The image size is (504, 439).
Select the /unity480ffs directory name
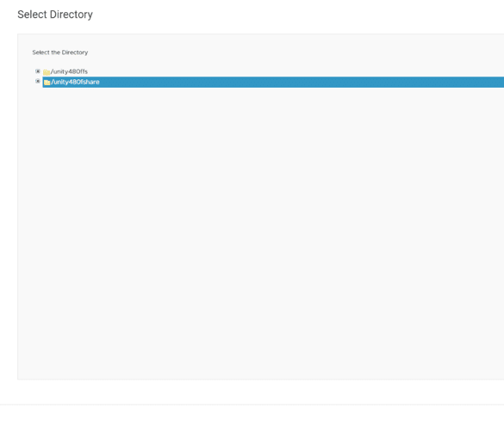pyautogui.click(x=69, y=71)
